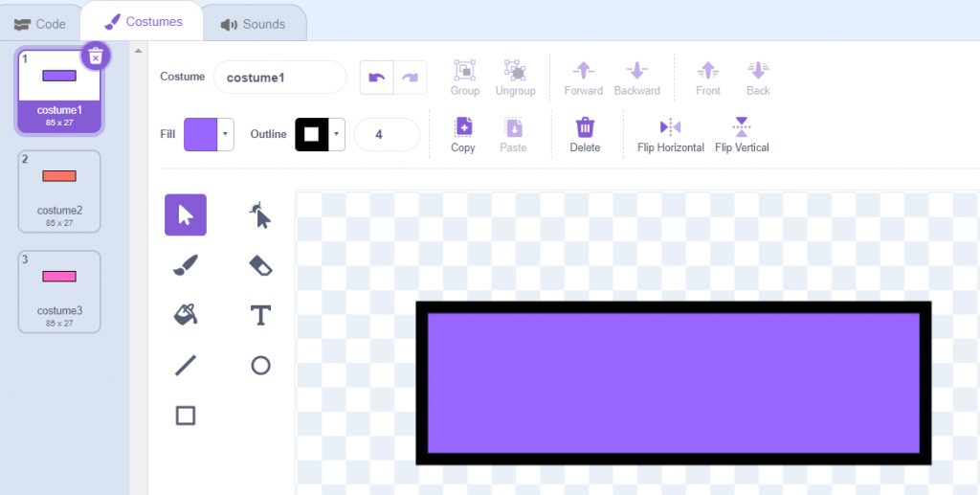Select the costume2 thumbnail
The height and width of the screenshot is (495, 980).
click(x=59, y=191)
